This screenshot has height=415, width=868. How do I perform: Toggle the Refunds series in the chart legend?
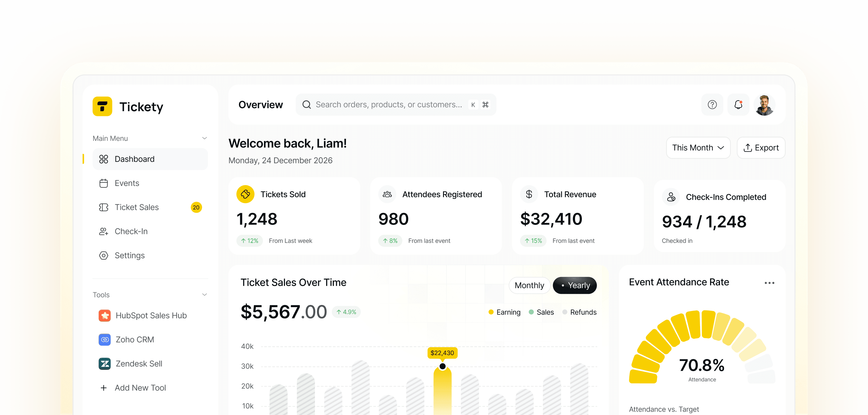(x=579, y=312)
